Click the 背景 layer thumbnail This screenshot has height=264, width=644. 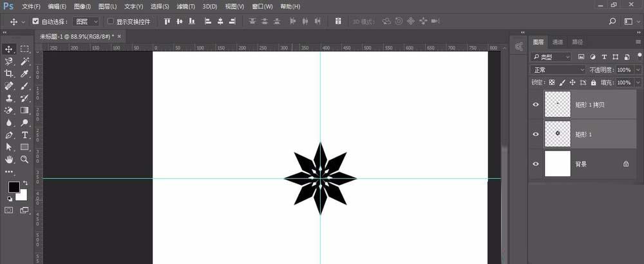tap(558, 164)
